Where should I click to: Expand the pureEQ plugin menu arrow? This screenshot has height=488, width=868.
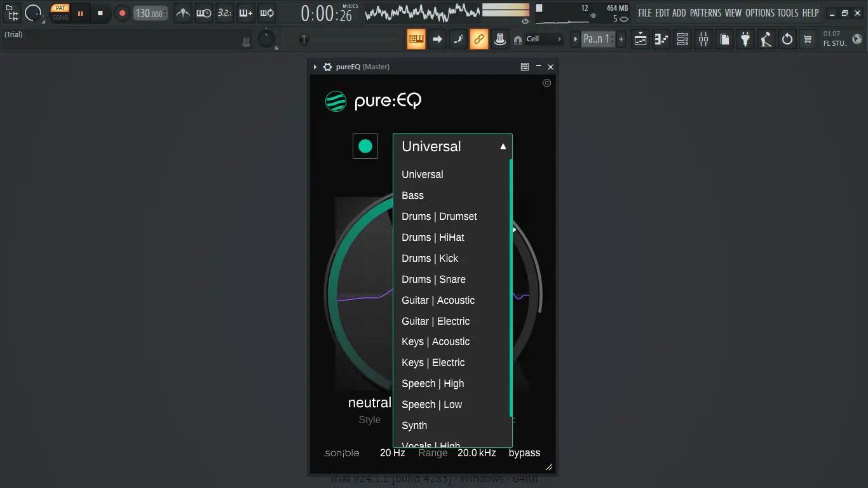315,67
